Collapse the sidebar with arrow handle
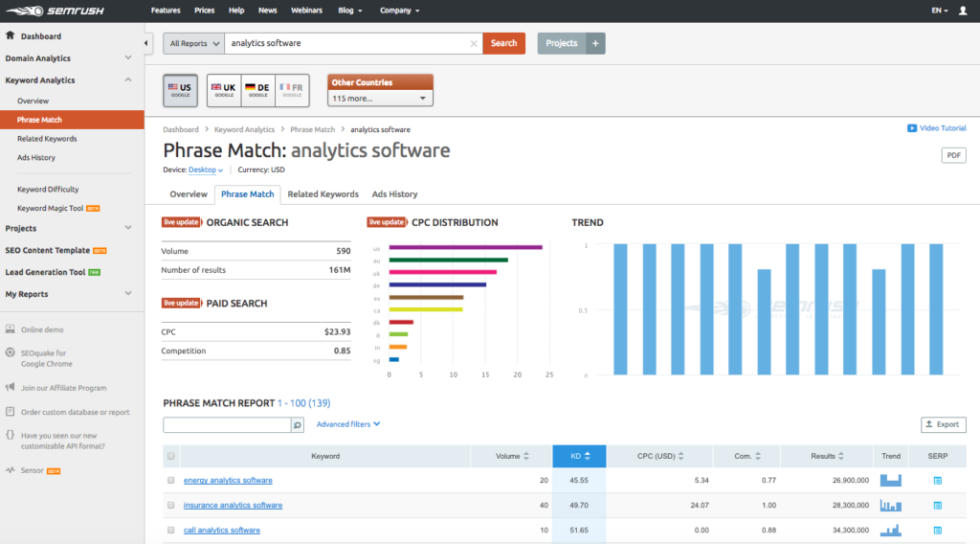Screen dimensions: 980x544 click(x=145, y=43)
